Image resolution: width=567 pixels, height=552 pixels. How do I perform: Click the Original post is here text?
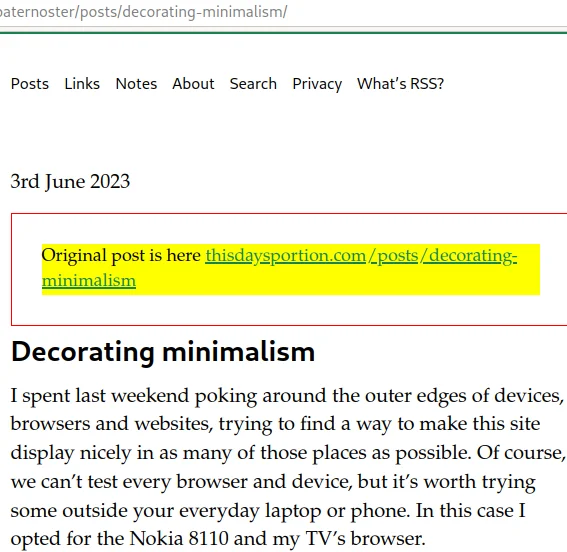121,256
